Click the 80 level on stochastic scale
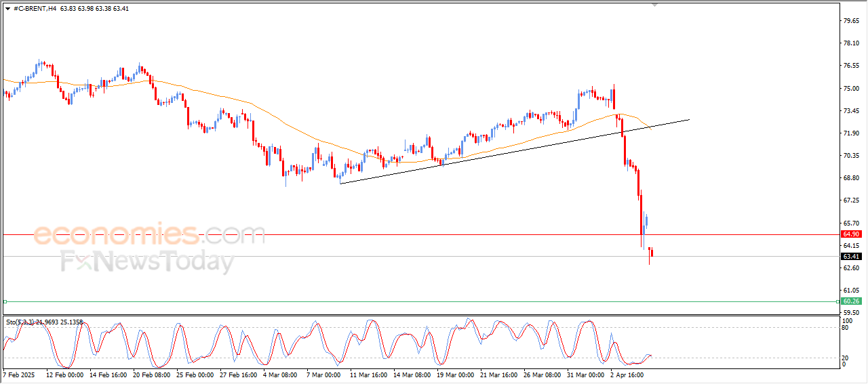Screen dimensions: 868x384 click(846, 328)
